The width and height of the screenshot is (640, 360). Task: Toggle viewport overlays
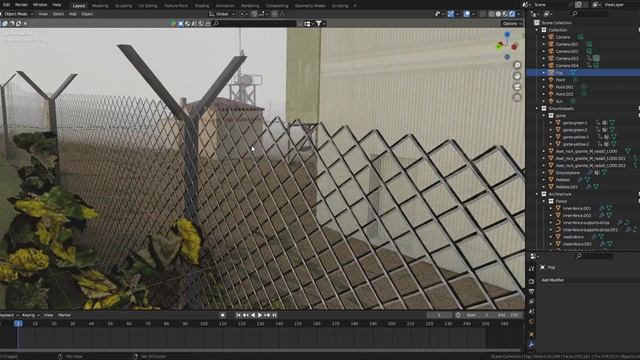point(467,14)
